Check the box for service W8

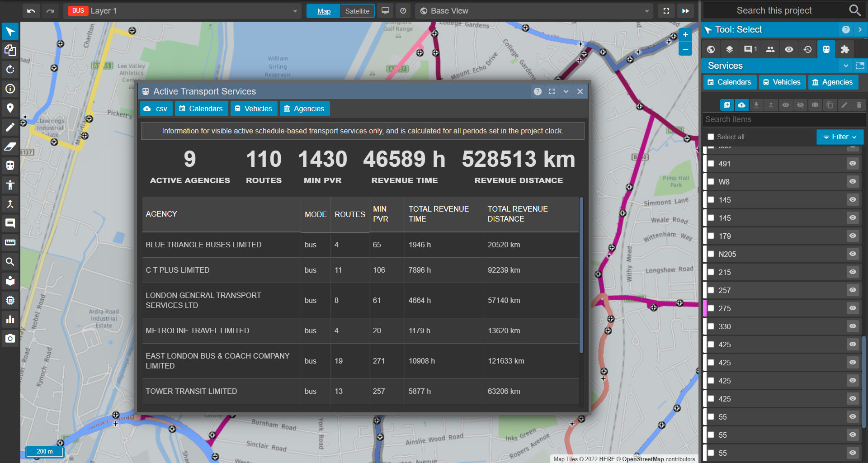711,182
